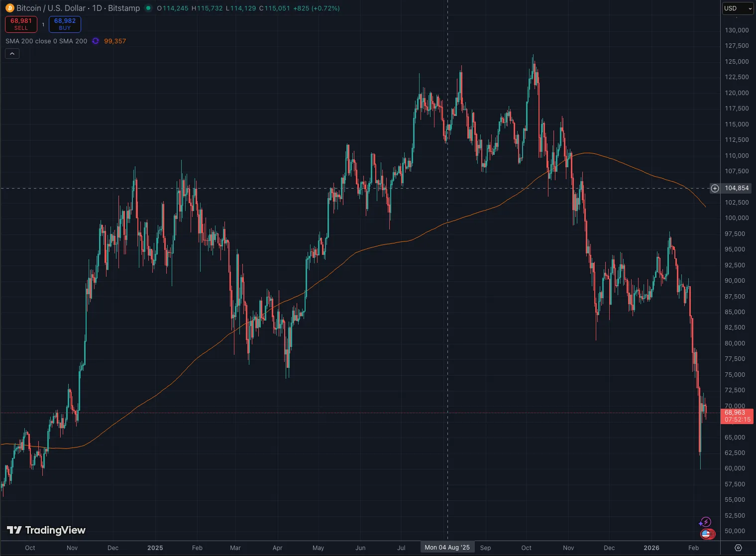Click the order quantity value between Sell and Buy
The width and height of the screenshot is (756, 556).
click(43, 24)
